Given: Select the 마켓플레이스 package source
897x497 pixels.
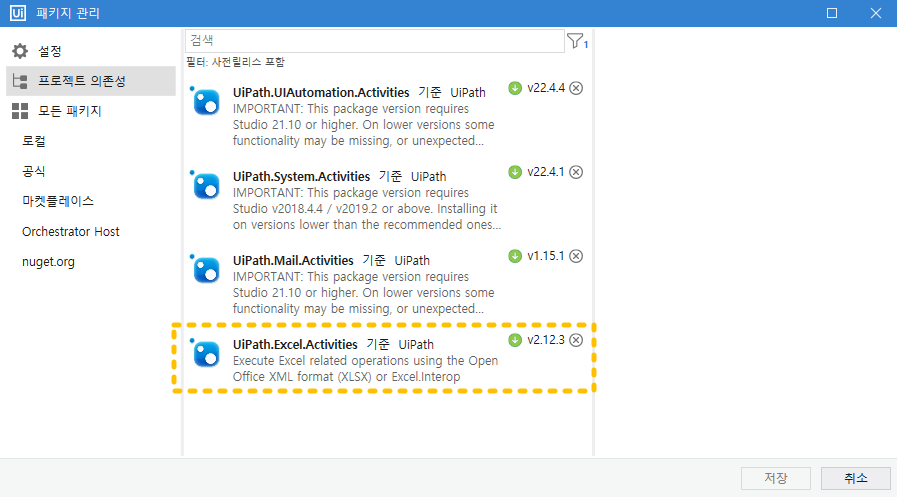Looking at the screenshot, I should 58,201.
